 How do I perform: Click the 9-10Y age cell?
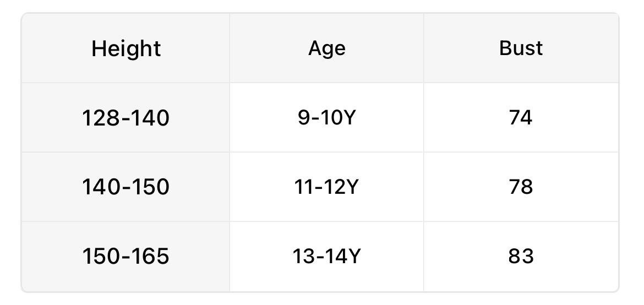click(327, 118)
